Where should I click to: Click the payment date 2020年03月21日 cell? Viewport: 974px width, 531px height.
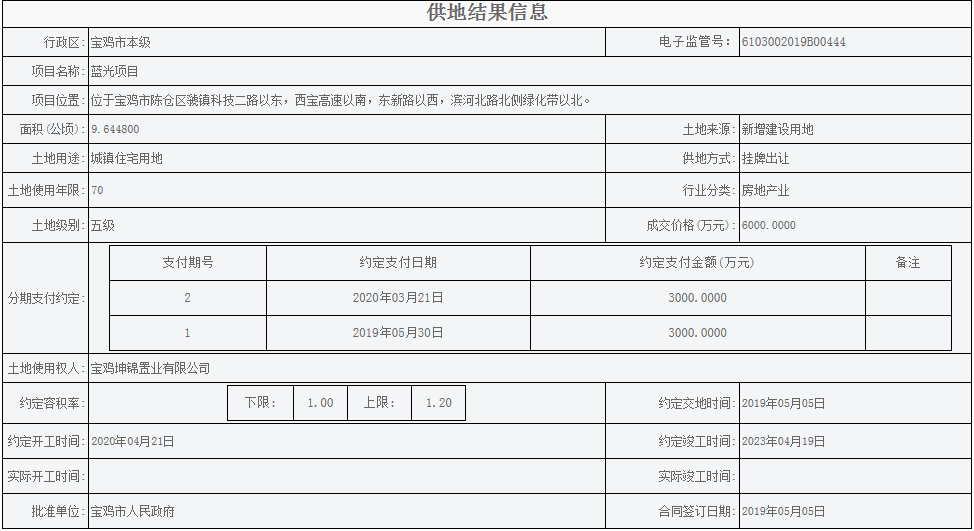point(398,298)
